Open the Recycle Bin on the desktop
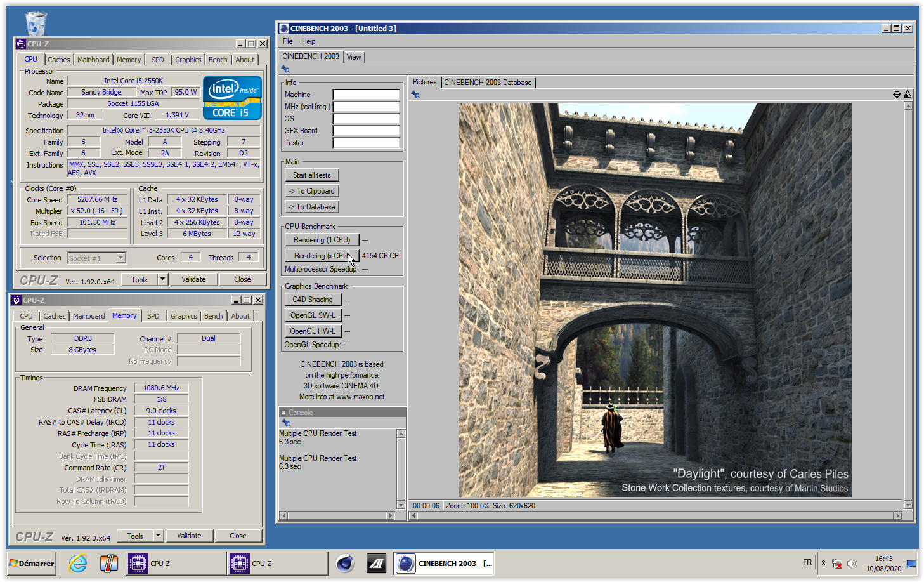The width and height of the screenshot is (924, 582). click(36, 24)
